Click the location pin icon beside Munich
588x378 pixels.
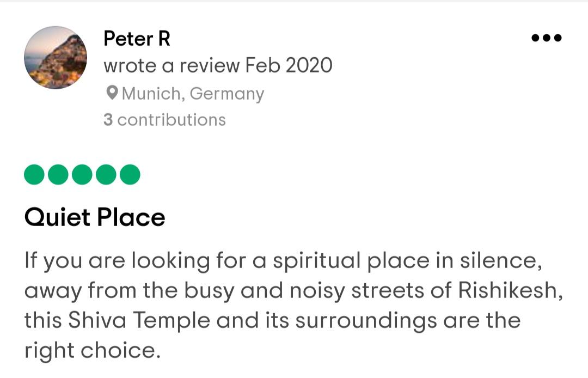point(112,93)
